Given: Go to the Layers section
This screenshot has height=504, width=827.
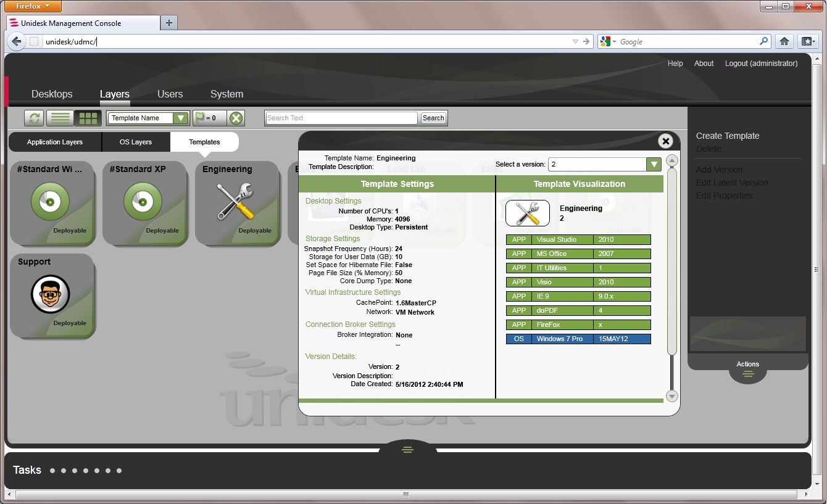Looking at the screenshot, I should coord(115,94).
